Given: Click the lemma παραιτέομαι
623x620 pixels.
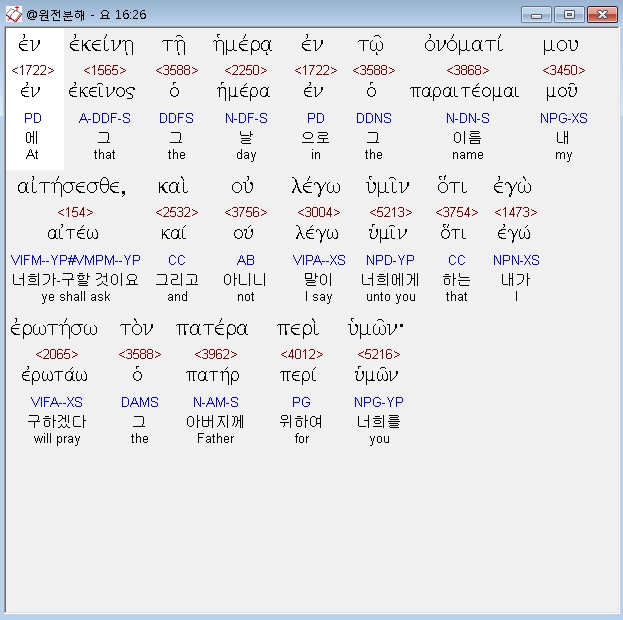Looking at the screenshot, I should pos(464,92).
